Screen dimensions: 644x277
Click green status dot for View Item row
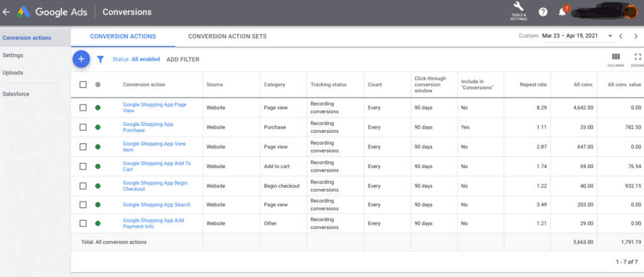click(97, 147)
